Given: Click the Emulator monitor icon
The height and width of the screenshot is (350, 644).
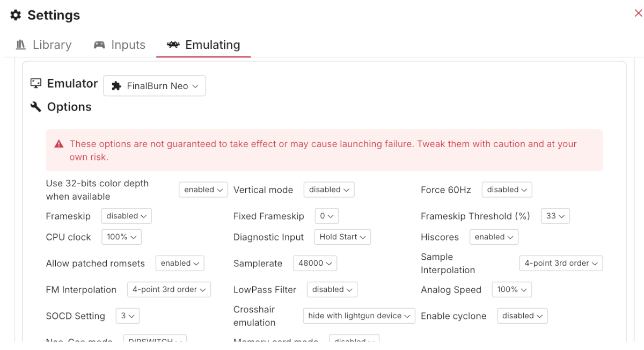Looking at the screenshot, I should click(x=36, y=83).
